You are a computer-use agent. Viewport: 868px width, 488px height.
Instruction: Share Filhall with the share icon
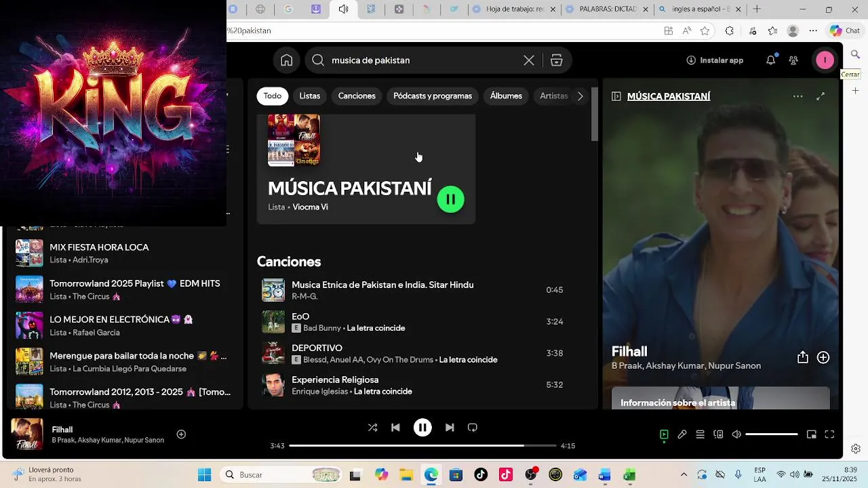(803, 357)
